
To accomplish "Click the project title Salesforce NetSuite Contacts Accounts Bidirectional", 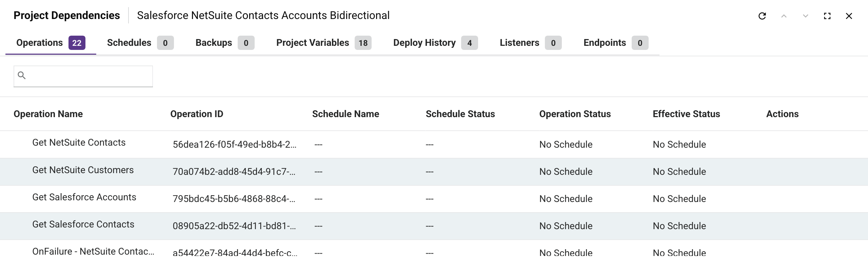I will click(x=263, y=16).
